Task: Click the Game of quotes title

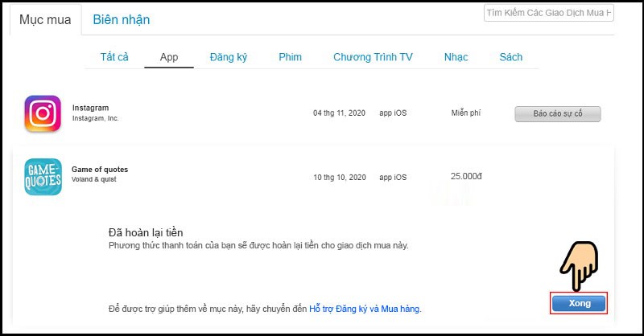Action: pos(100,170)
